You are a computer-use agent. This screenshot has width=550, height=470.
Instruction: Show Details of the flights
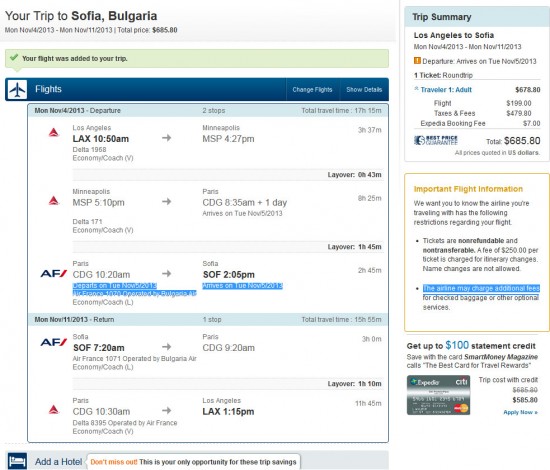(x=364, y=89)
